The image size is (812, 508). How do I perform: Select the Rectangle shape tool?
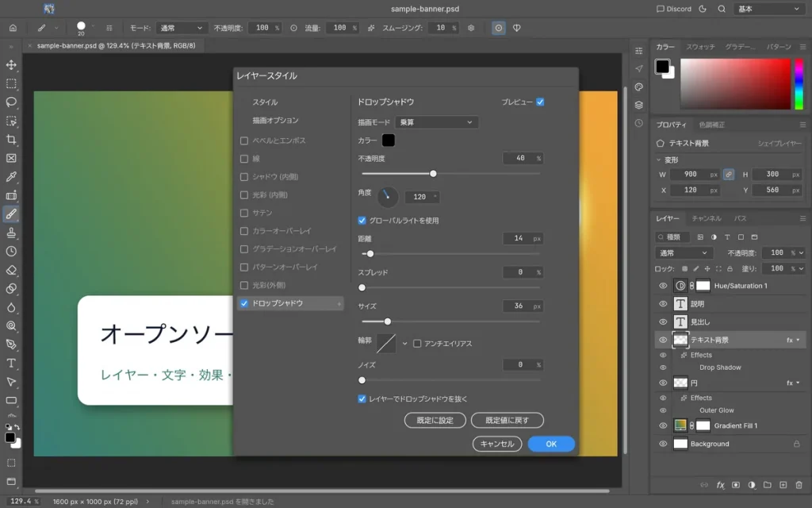click(11, 400)
